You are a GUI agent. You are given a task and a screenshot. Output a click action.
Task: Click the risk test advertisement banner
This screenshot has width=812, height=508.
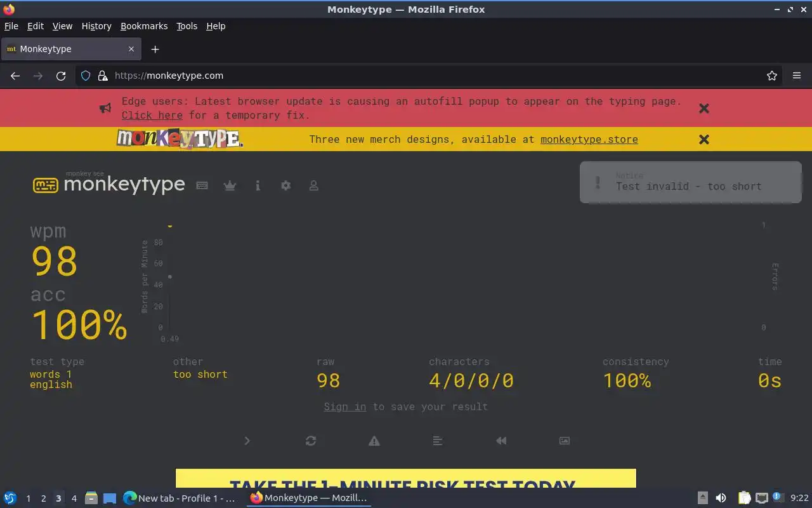tap(406, 478)
